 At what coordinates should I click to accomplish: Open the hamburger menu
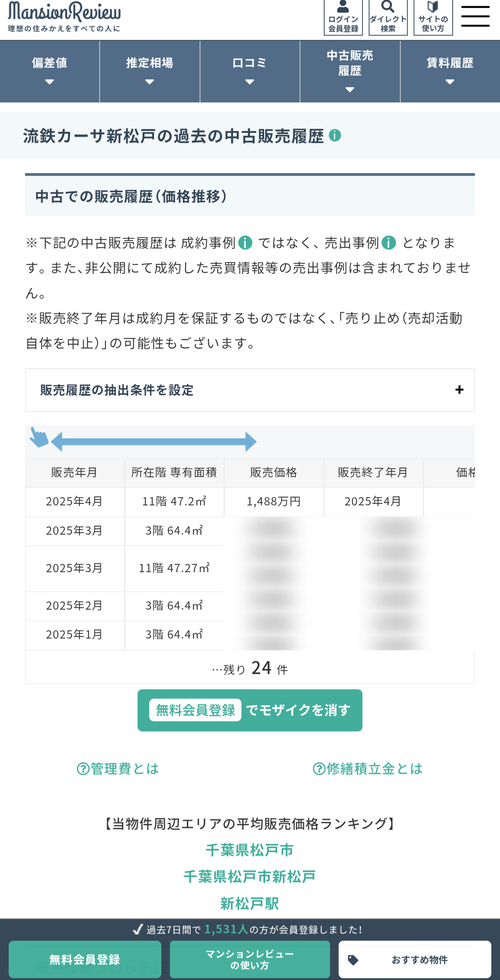[476, 16]
